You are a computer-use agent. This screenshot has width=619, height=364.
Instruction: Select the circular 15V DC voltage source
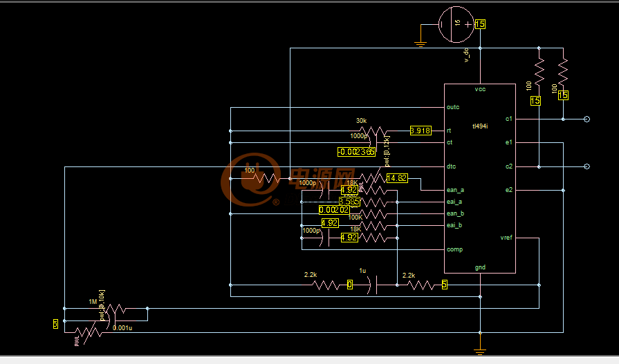[456, 24]
